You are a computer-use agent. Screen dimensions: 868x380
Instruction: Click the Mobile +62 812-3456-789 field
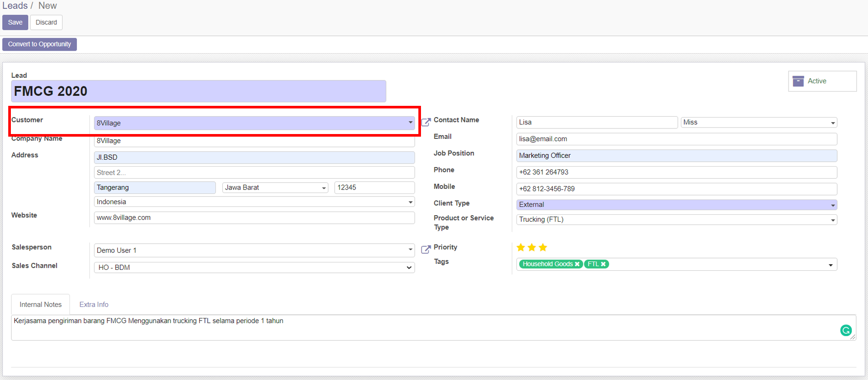[677, 189]
